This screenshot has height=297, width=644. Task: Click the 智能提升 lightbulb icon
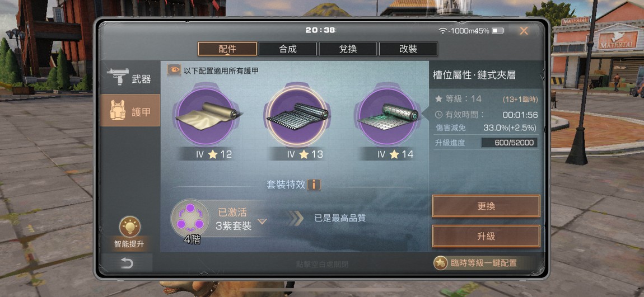coord(130,227)
